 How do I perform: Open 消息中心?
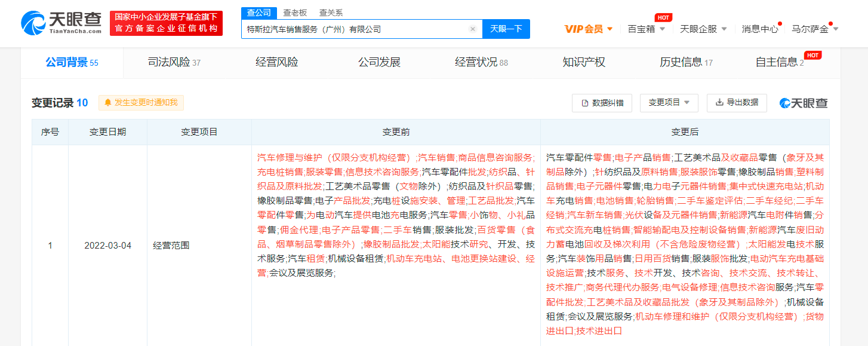(x=759, y=29)
